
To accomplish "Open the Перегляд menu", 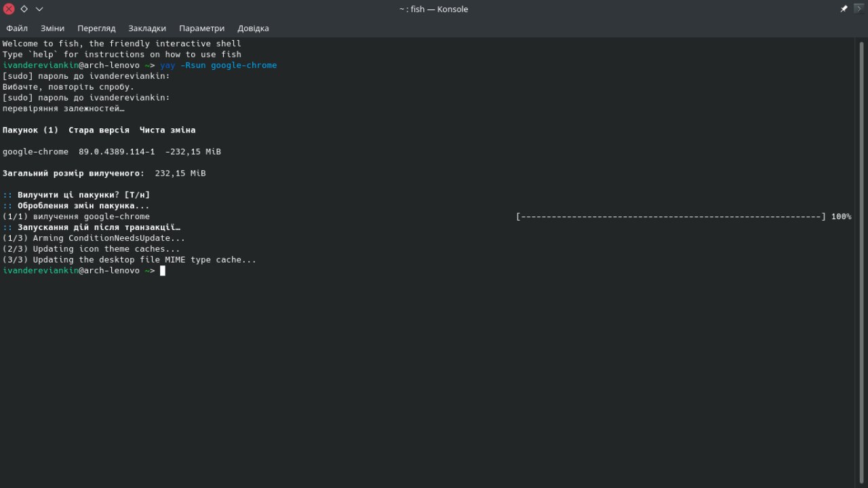I will point(96,29).
